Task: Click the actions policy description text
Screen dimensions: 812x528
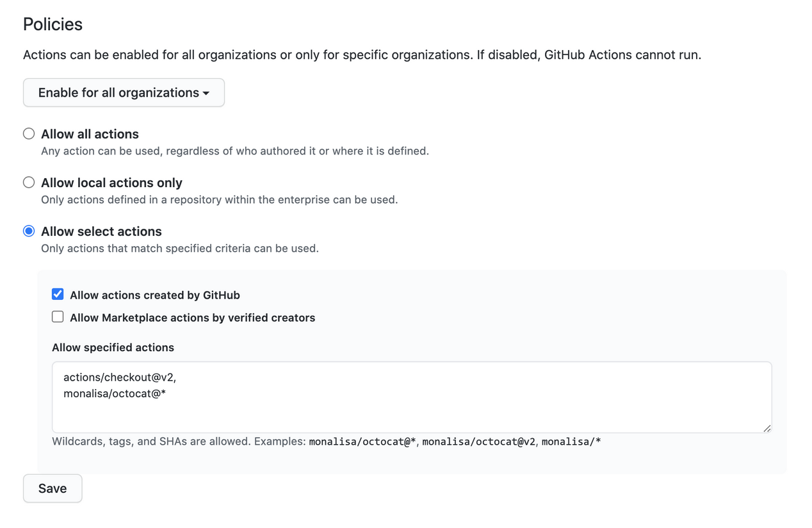Action: click(x=362, y=54)
